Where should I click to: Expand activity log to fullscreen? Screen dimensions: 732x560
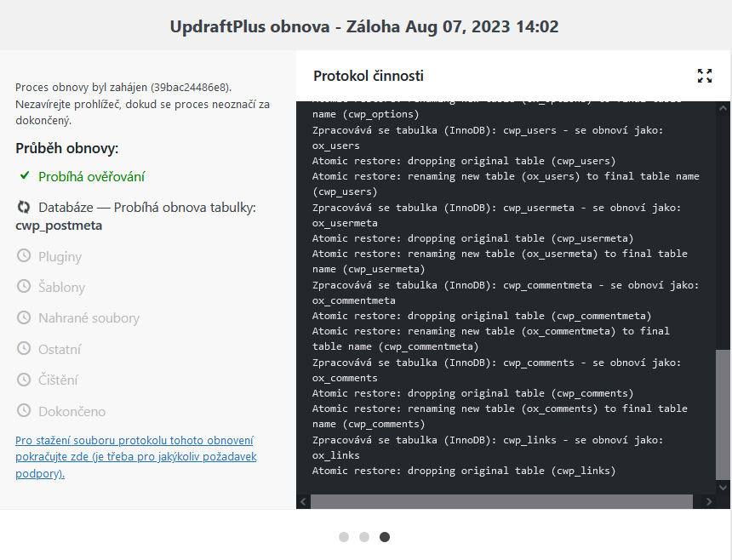pos(705,76)
